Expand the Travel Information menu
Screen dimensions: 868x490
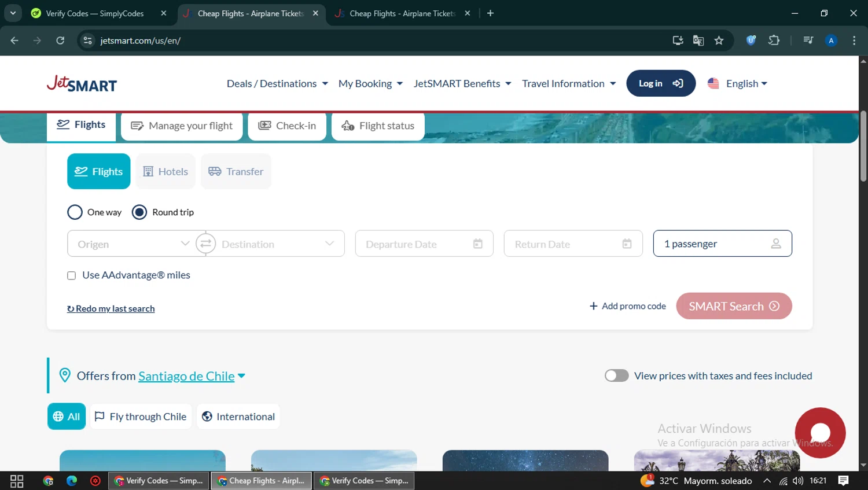[569, 84]
